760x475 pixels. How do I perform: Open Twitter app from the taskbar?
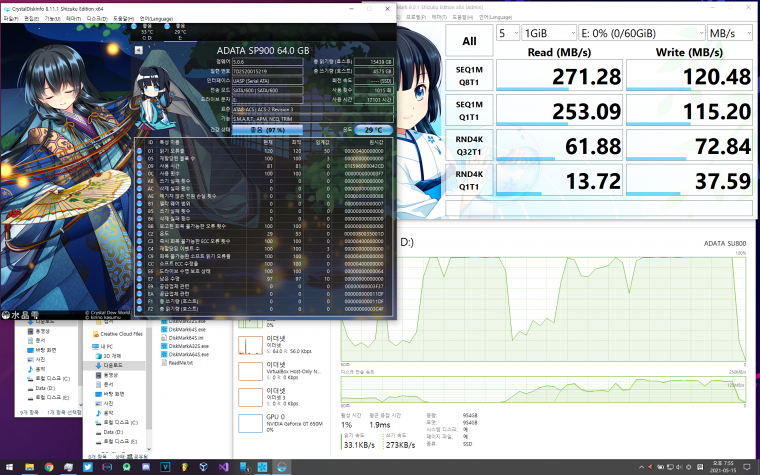(x=88, y=467)
